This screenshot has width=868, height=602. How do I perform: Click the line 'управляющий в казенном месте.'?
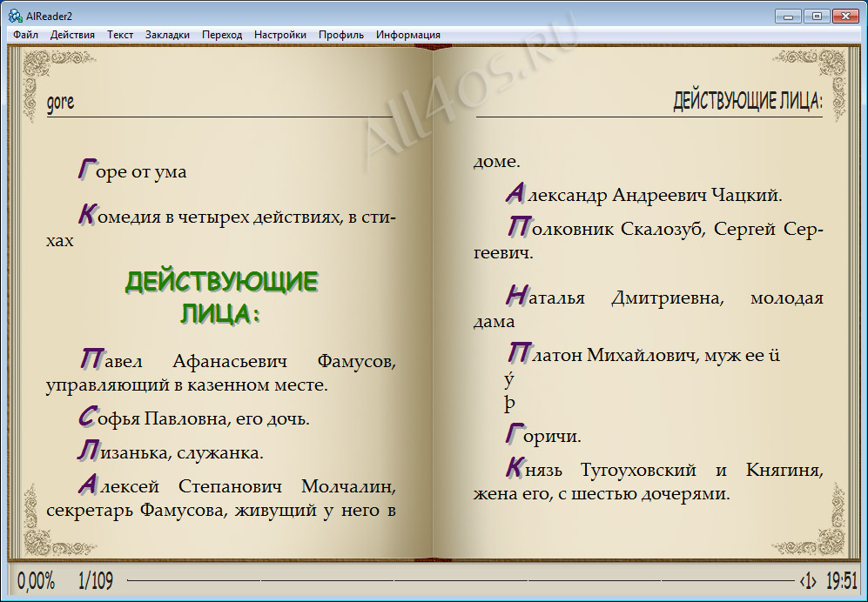point(187,385)
